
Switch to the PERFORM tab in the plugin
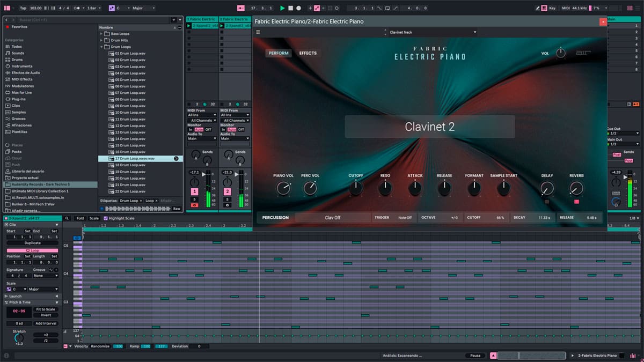point(279,53)
